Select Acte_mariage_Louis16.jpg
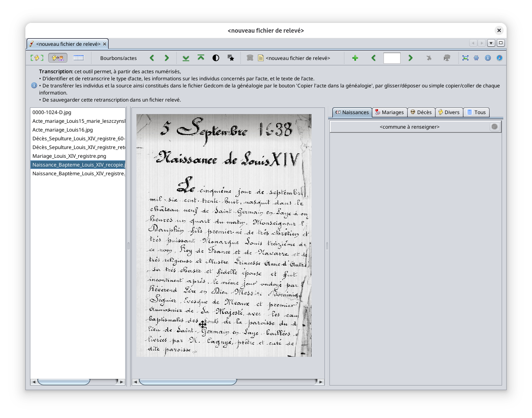 78,130
